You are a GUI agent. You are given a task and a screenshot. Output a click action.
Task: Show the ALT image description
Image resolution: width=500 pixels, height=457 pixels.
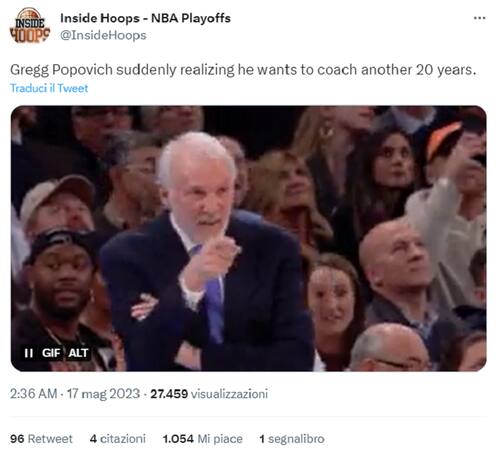click(x=78, y=353)
